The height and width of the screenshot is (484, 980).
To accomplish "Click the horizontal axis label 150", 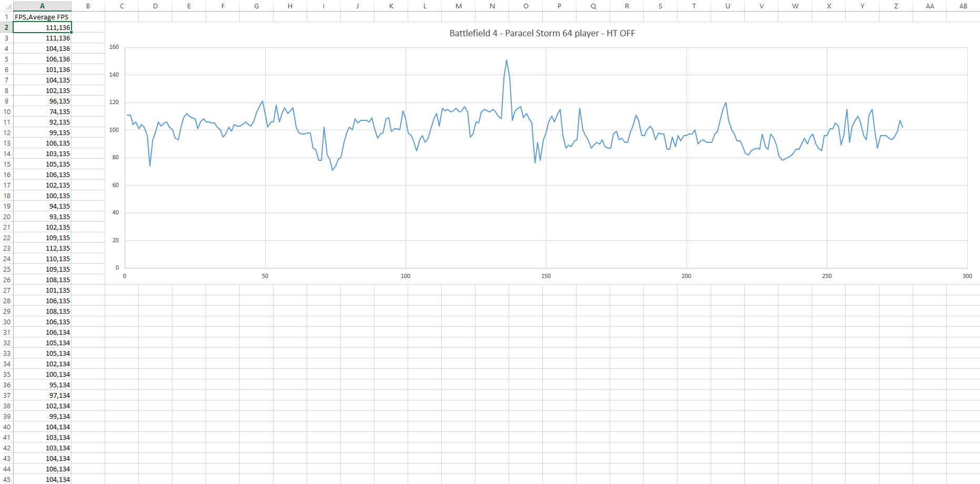I will (x=546, y=276).
